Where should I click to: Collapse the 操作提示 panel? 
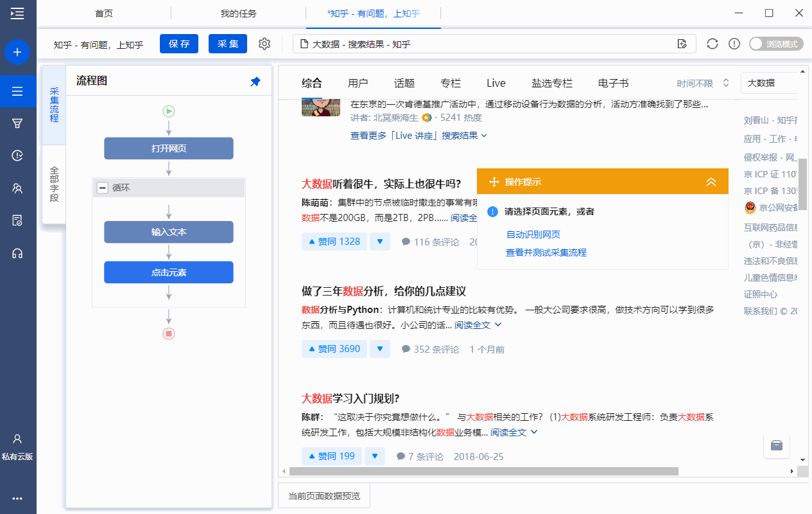point(711,182)
